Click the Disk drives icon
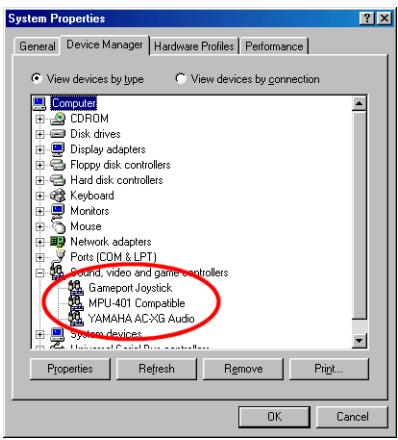Screen dimensions: 398x440 coord(57,134)
